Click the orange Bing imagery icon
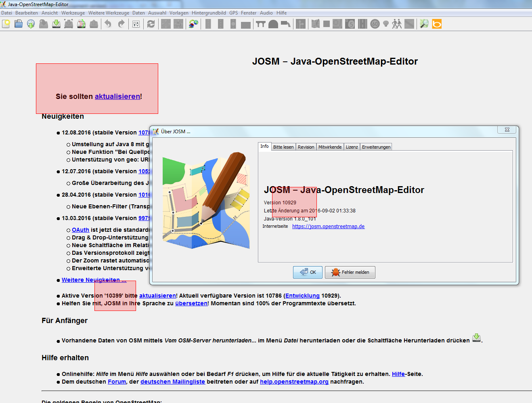Screen dimensions: 532x403 (x=437, y=24)
